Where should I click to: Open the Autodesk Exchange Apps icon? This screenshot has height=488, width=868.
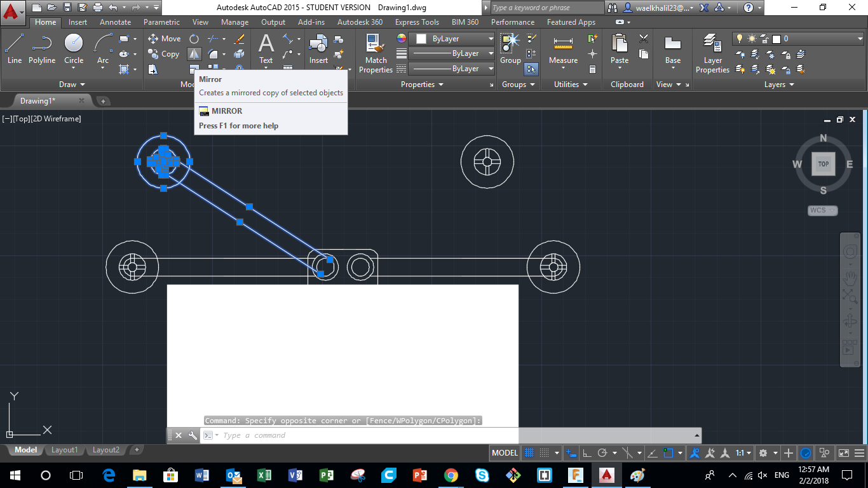(x=704, y=8)
